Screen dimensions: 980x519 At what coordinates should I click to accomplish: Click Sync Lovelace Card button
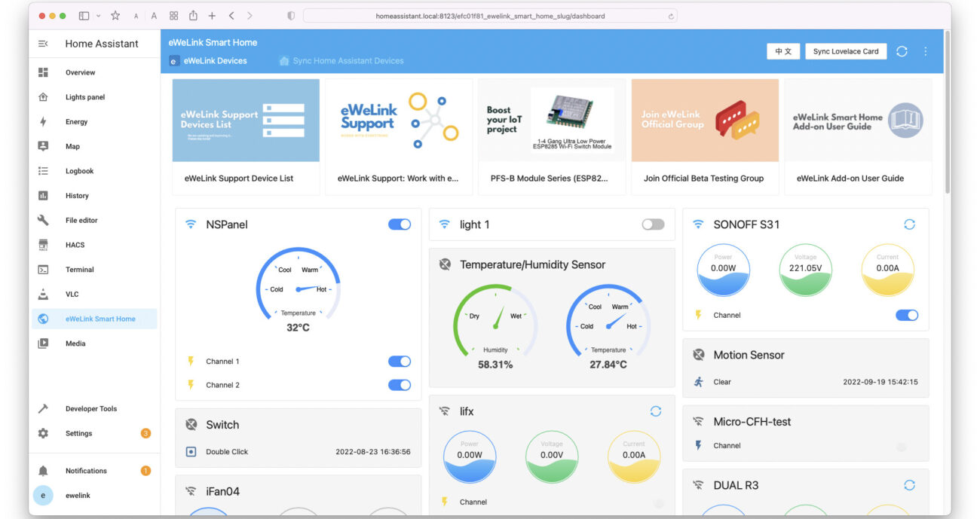click(846, 51)
